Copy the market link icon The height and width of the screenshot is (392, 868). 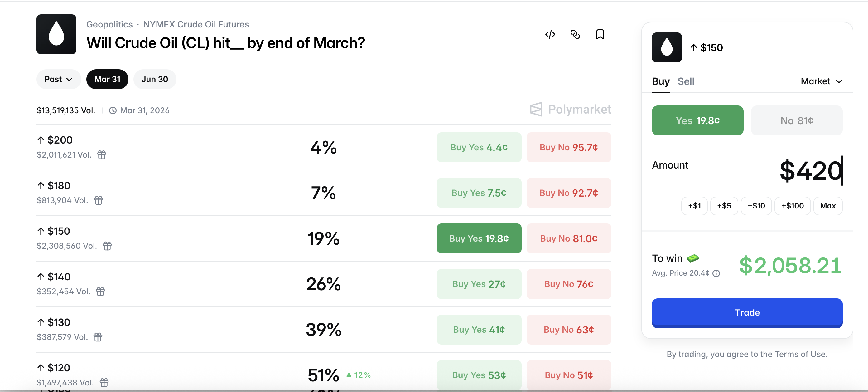(575, 34)
